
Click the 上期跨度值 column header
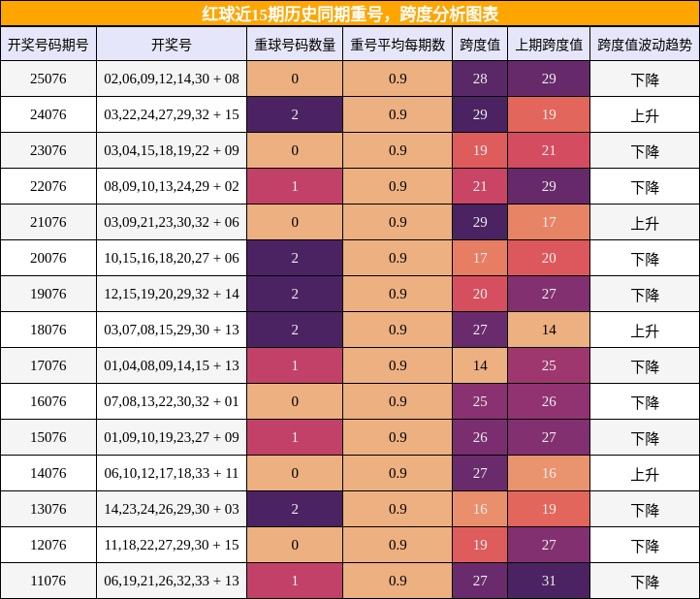pyautogui.click(x=549, y=45)
